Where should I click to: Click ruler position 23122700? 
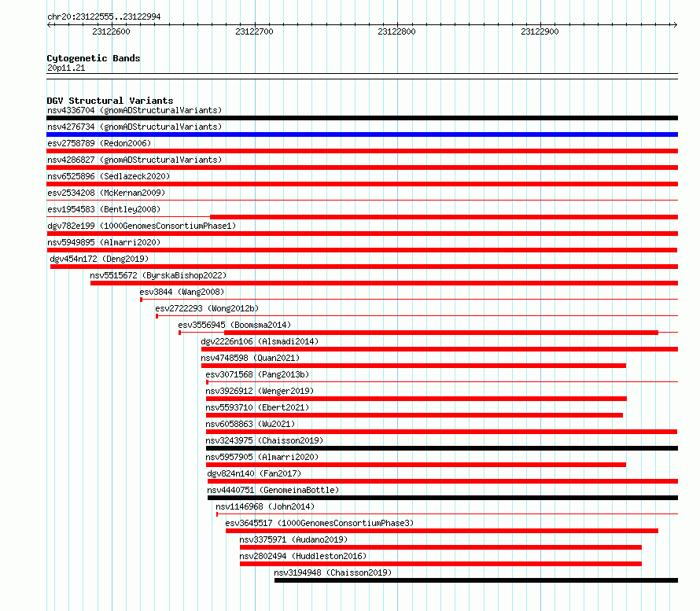(x=254, y=31)
